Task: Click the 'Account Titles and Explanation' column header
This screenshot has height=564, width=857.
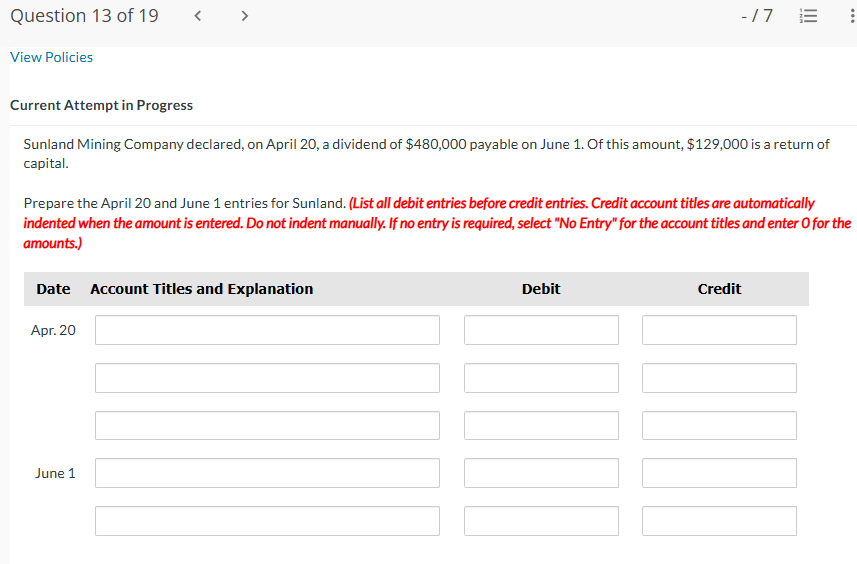Action: click(x=202, y=289)
